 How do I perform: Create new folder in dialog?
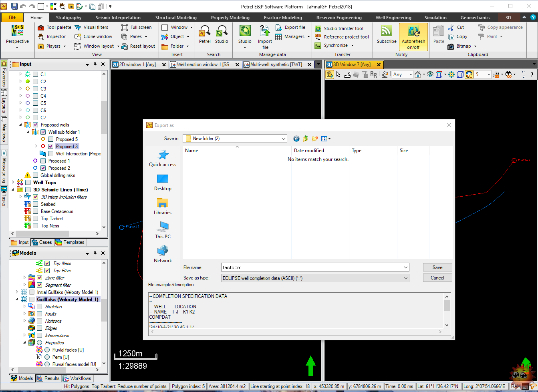click(x=315, y=139)
